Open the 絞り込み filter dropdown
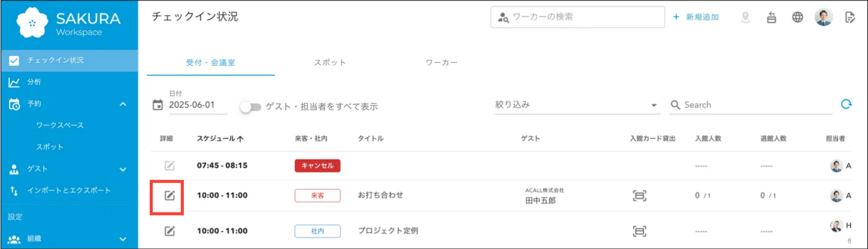This screenshot has height=249, width=868. [577, 105]
